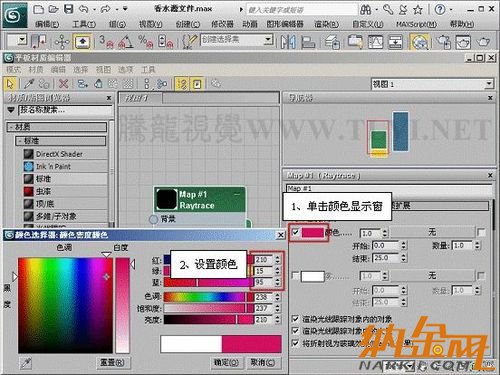Click the Redo arrow icon

coord(105,9)
